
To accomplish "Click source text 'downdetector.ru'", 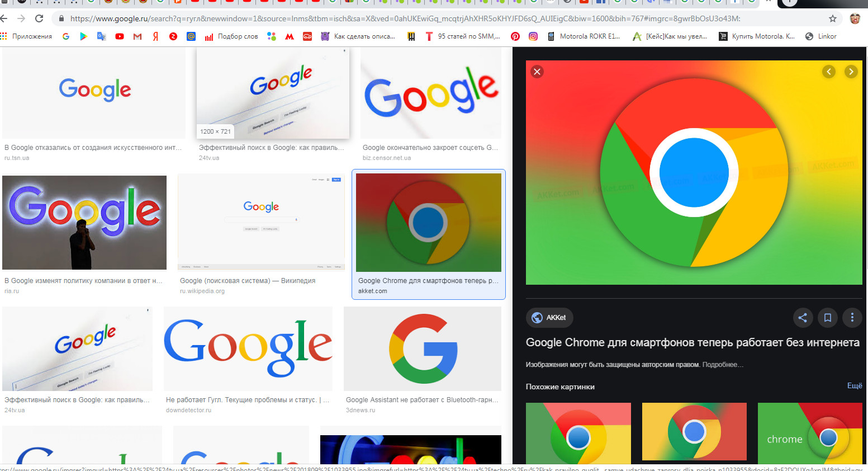I will click(188, 410).
